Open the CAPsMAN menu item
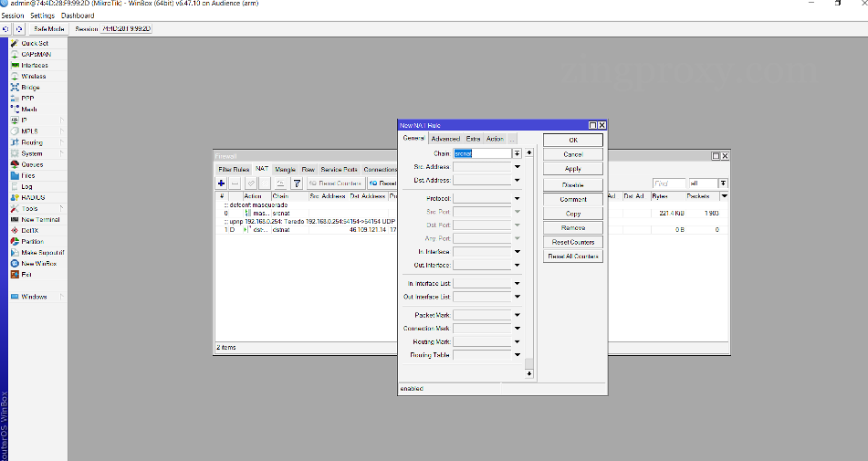Screen dimensions: 868x461 click(x=36, y=54)
